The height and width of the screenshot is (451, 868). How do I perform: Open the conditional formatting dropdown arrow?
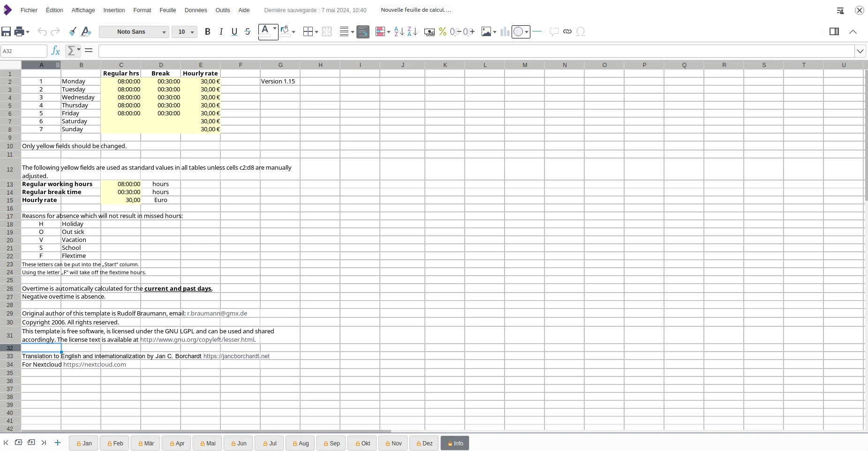tap(389, 32)
